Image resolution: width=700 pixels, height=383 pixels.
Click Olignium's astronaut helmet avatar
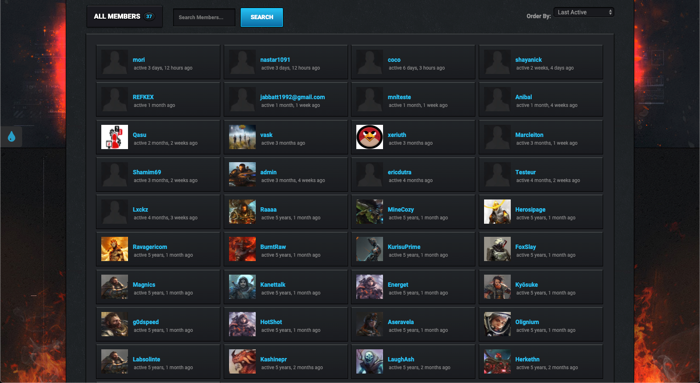click(x=497, y=324)
